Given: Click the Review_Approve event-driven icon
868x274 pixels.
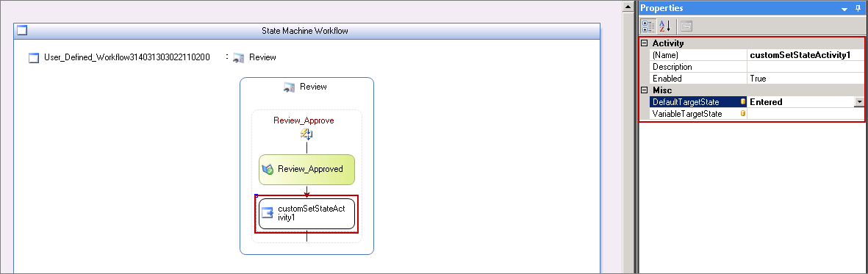Looking at the screenshot, I should pyautogui.click(x=306, y=134).
